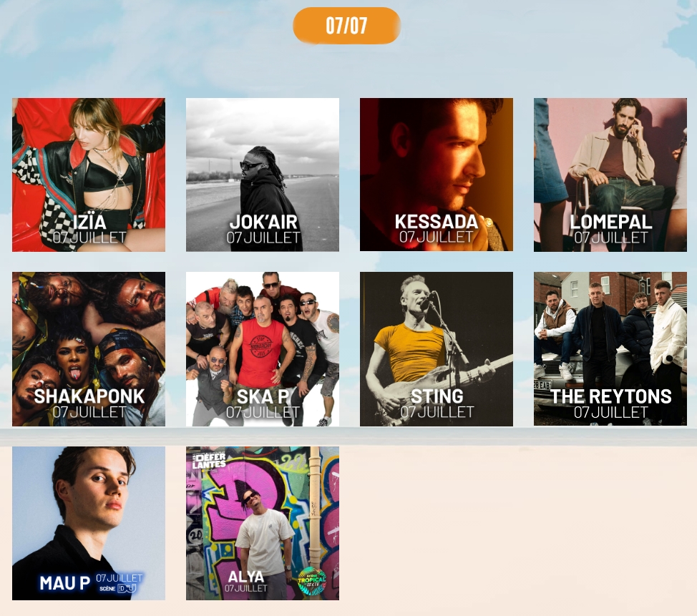Screen dimensions: 697x616
Task: Open the MAU P artist card
Action: 89,523
